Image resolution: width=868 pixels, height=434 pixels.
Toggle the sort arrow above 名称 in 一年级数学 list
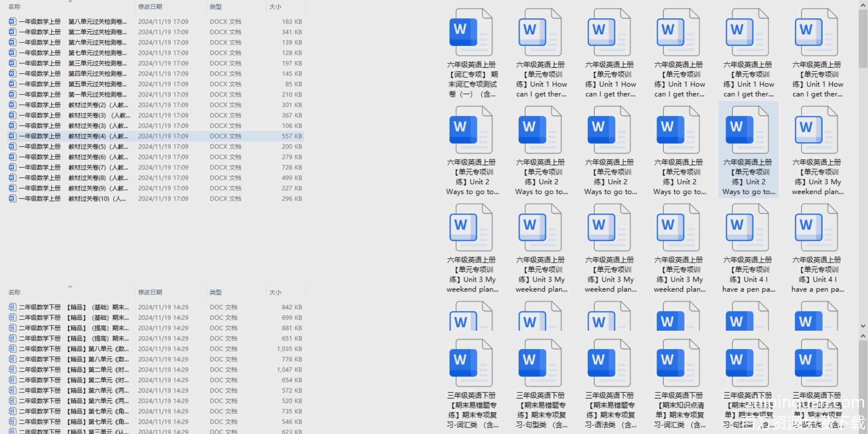tap(70, 2)
